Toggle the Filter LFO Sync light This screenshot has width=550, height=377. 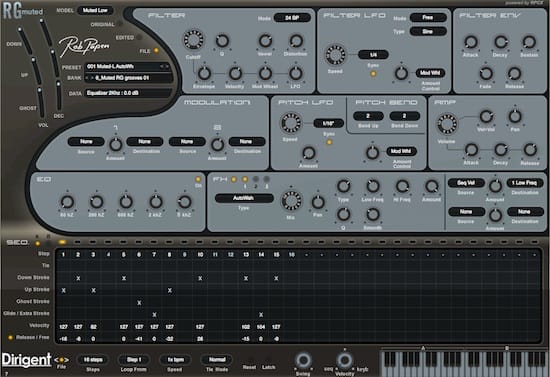point(373,74)
